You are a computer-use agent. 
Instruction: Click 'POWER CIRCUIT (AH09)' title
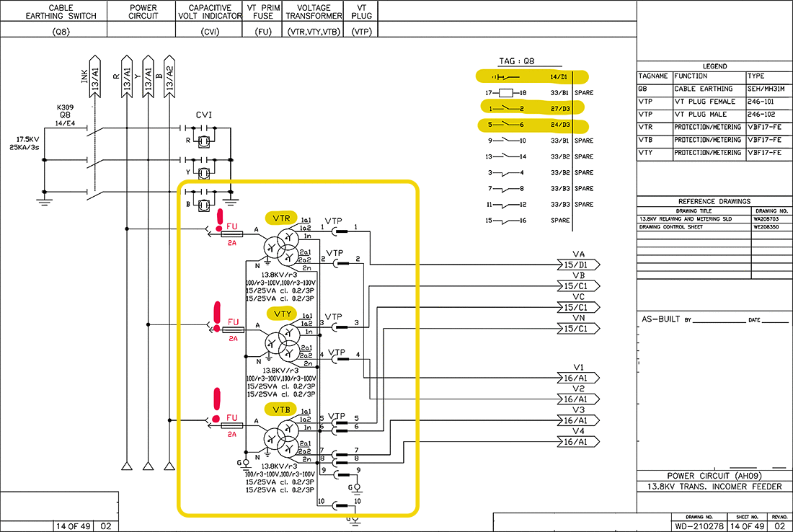(x=714, y=476)
